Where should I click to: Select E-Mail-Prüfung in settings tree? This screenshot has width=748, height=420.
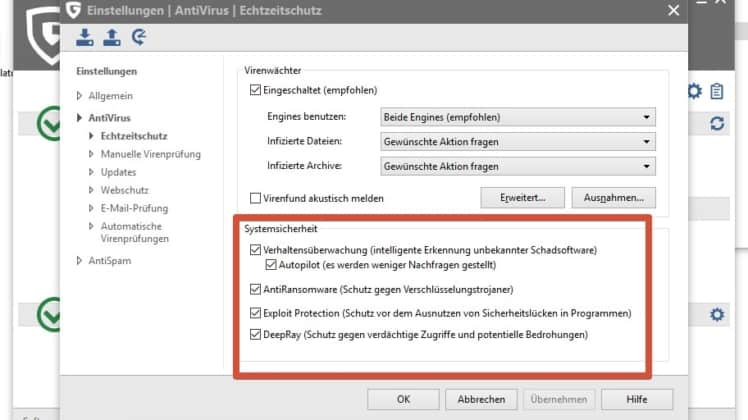coord(135,208)
